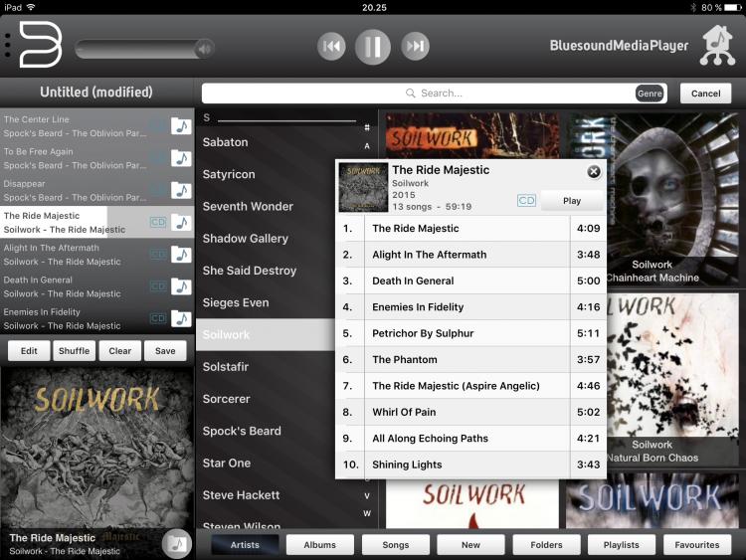Edit the play queue
Image resolution: width=746 pixels, height=560 pixels.
click(x=29, y=351)
